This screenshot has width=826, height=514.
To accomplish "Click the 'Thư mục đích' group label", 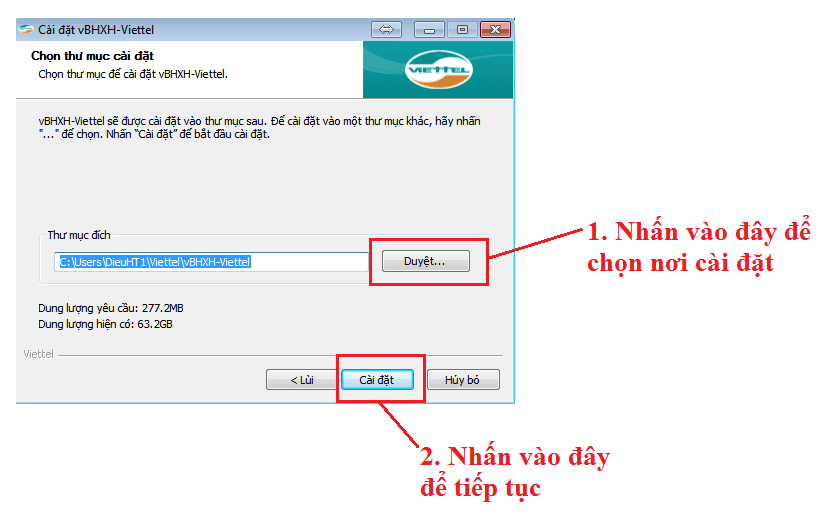I will (79, 236).
